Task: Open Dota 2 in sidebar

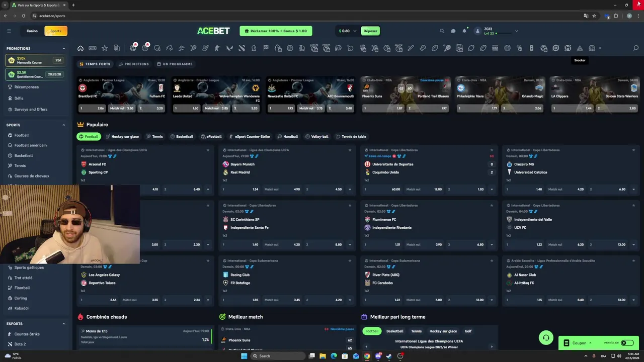Action: tap(20, 344)
